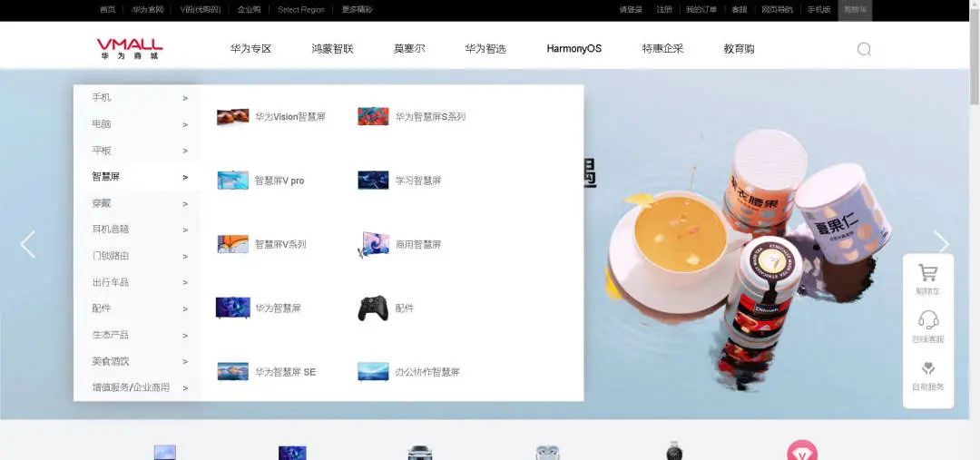Click the 华为Vision智慧屏 product image
This screenshot has height=460, width=980.
[232, 117]
